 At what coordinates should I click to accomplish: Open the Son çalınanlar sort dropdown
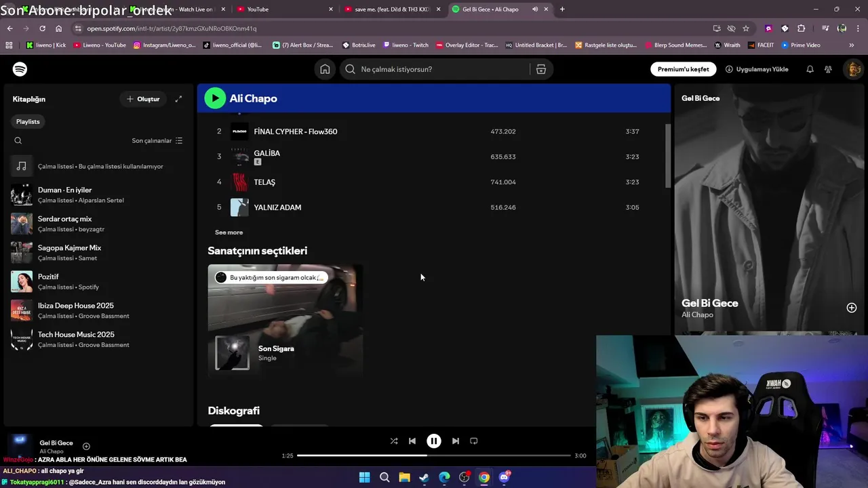point(157,140)
